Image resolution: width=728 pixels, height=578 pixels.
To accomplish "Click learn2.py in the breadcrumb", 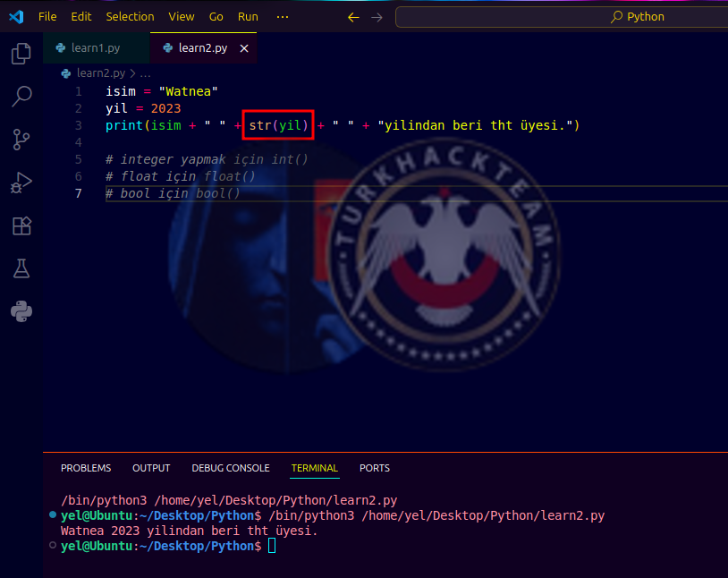I will pyautogui.click(x=101, y=73).
